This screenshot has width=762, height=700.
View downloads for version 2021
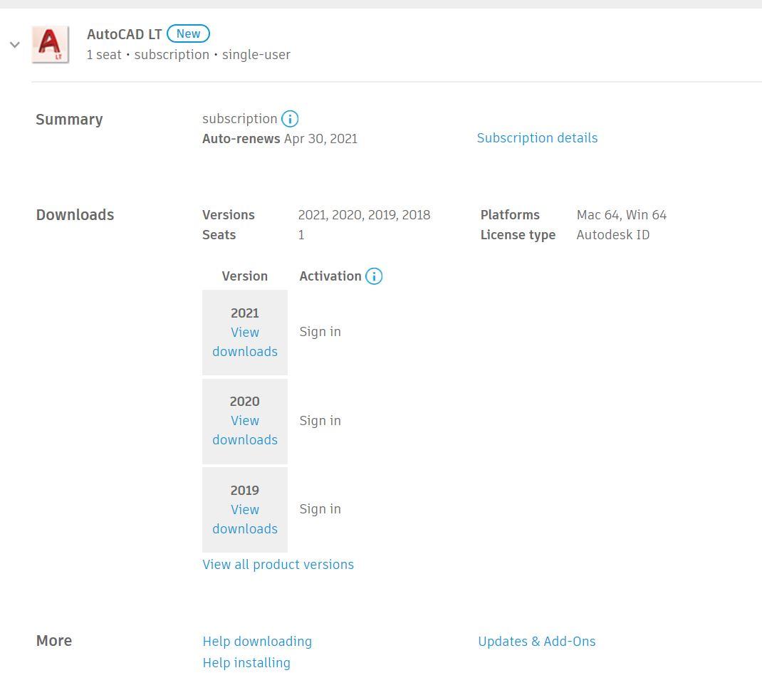244,342
